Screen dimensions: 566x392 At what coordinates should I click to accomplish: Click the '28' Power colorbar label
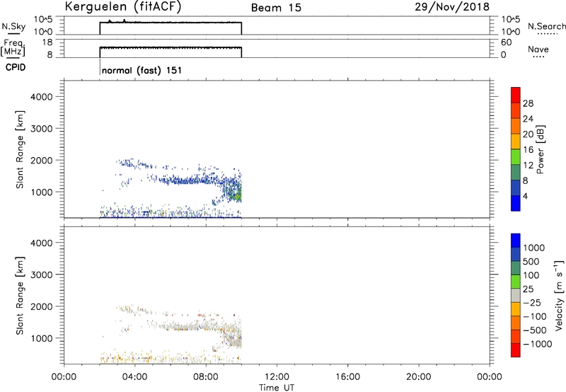tap(528, 103)
